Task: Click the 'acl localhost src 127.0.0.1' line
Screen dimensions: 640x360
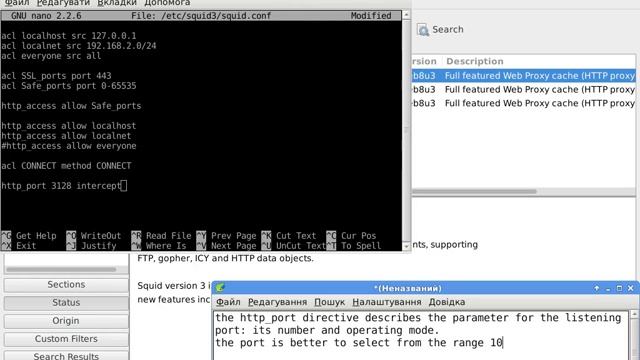Action: (x=69, y=36)
